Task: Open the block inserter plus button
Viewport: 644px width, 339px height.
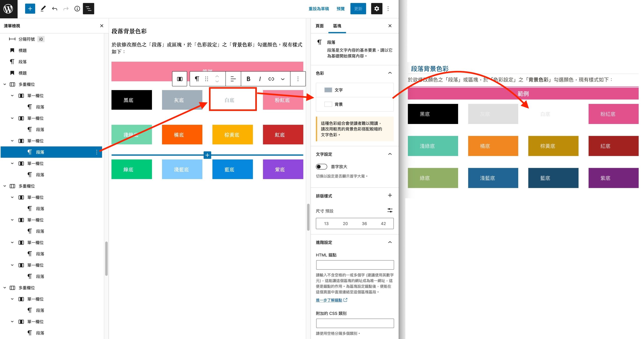Action: 30,9
